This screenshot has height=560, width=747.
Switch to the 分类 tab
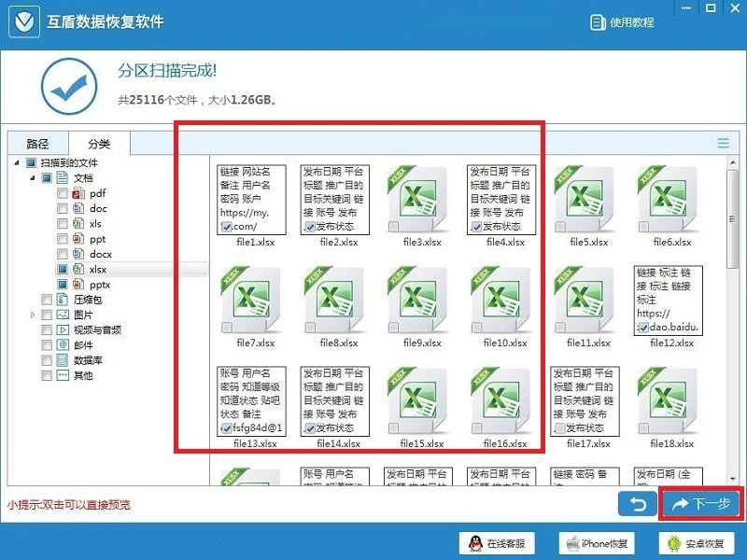tap(99, 144)
